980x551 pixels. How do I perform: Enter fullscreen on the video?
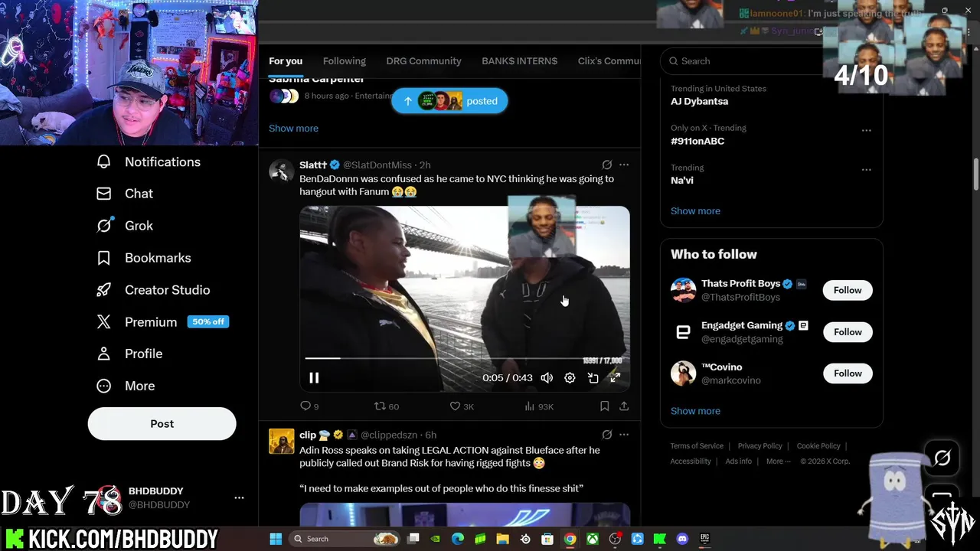tap(615, 377)
